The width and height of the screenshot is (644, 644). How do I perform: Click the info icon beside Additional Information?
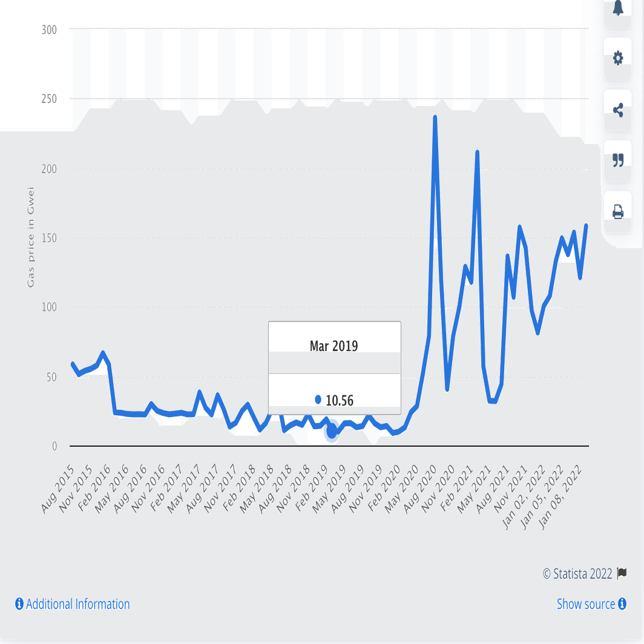18,604
